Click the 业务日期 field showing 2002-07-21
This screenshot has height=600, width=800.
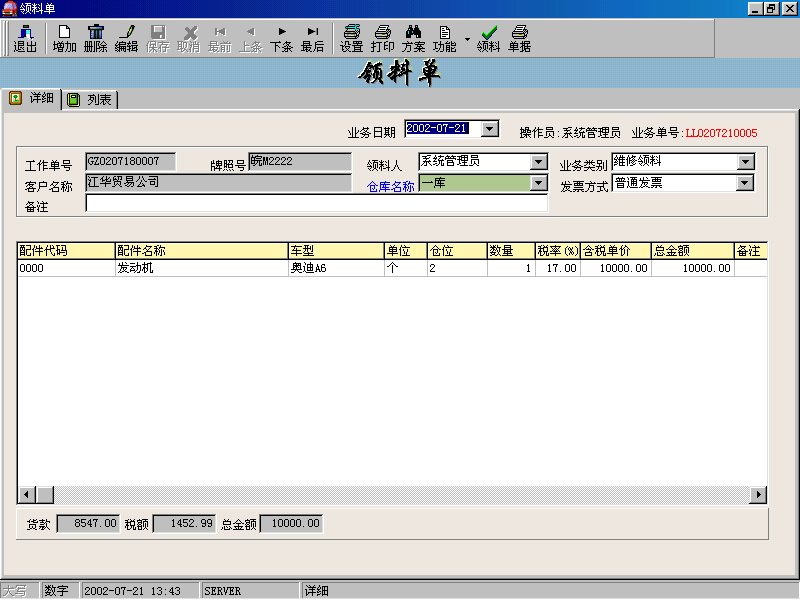pyautogui.click(x=442, y=129)
